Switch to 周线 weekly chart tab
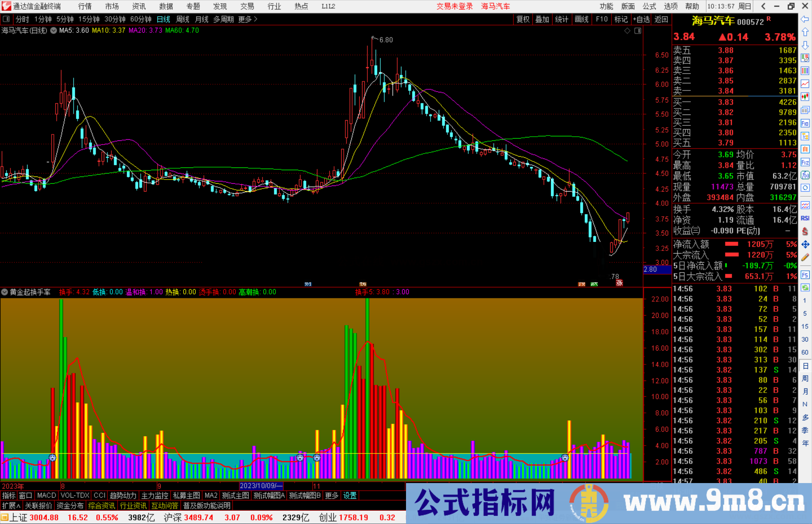 pos(183,19)
